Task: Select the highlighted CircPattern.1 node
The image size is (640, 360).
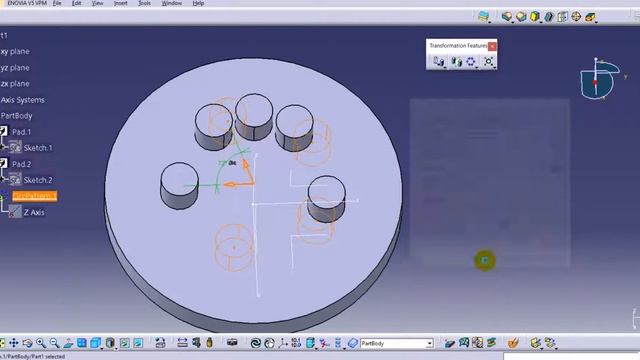Action: (34, 196)
